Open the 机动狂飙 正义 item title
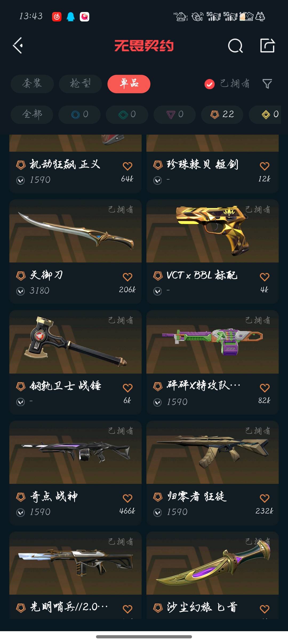Image resolution: width=288 pixels, height=644 pixels. coord(65,164)
